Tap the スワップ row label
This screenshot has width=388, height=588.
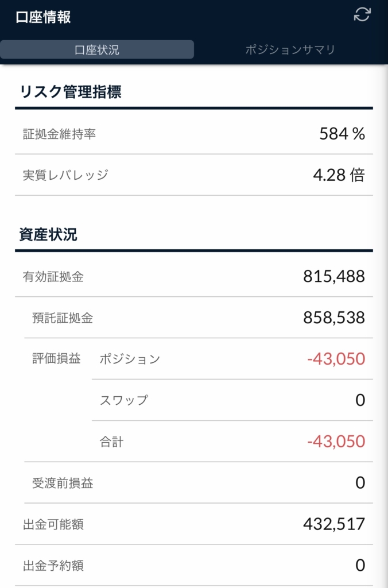[x=124, y=400]
